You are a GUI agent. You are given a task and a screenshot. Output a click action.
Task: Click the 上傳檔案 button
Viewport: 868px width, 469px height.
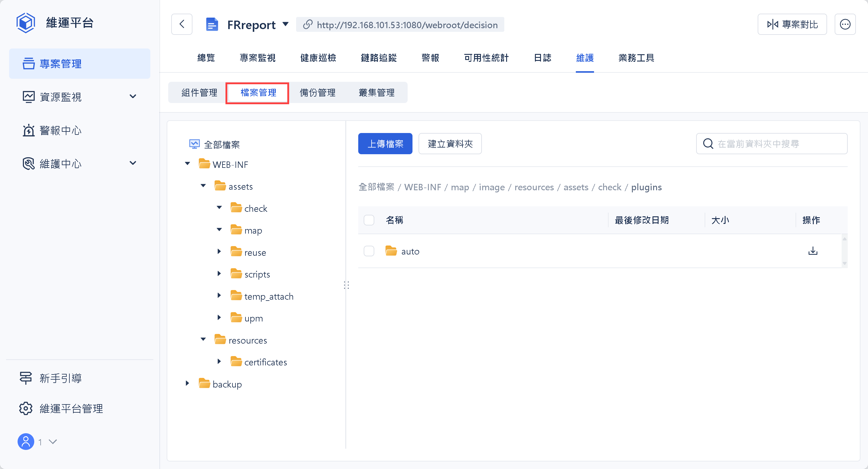pos(385,144)
